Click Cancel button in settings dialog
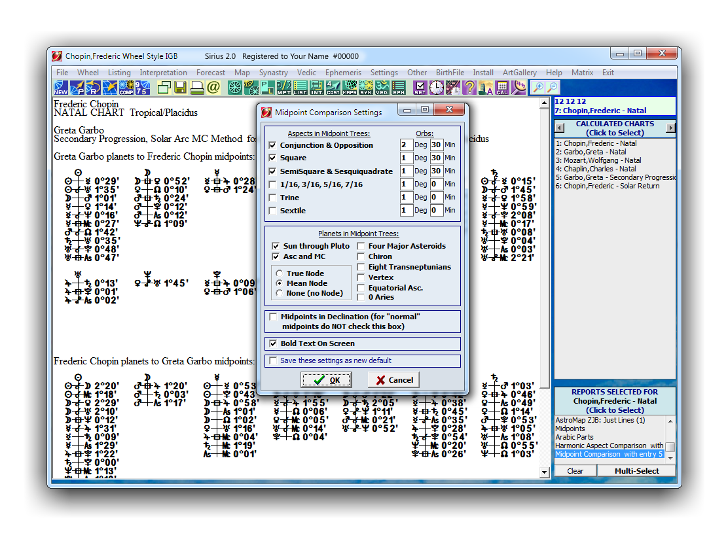728x560 pixels. click(x=393, y=380)
